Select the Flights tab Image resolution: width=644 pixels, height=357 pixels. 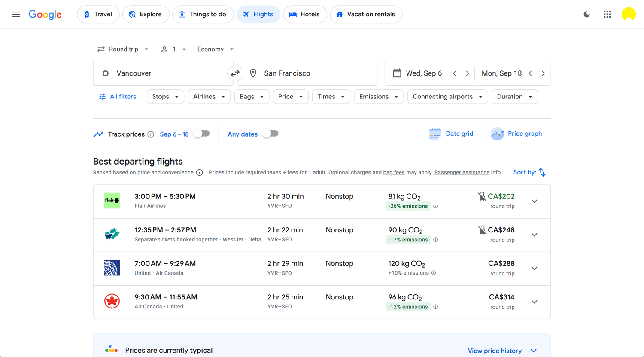258,14
